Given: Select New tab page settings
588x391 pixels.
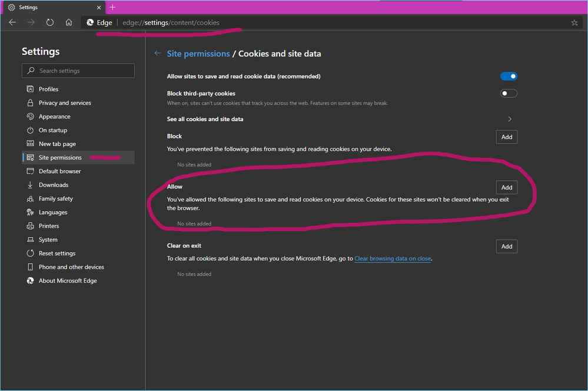Looking at the screenshot, I should point(78,144).
